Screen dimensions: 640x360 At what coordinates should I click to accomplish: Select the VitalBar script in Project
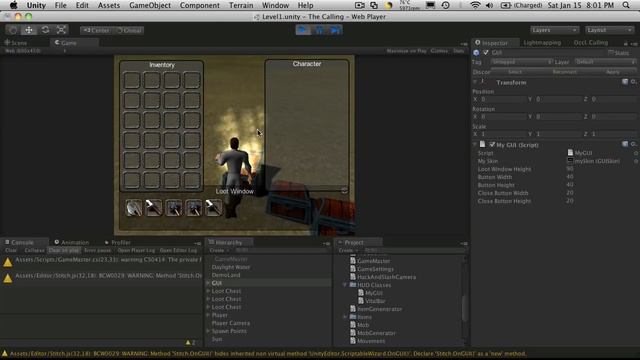pos(375,301)
